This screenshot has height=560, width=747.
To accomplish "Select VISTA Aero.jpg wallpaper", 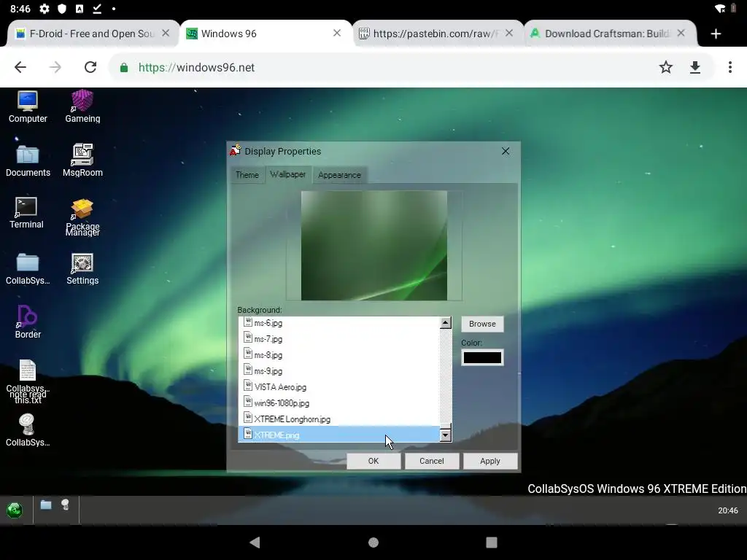I will point(338,387).
